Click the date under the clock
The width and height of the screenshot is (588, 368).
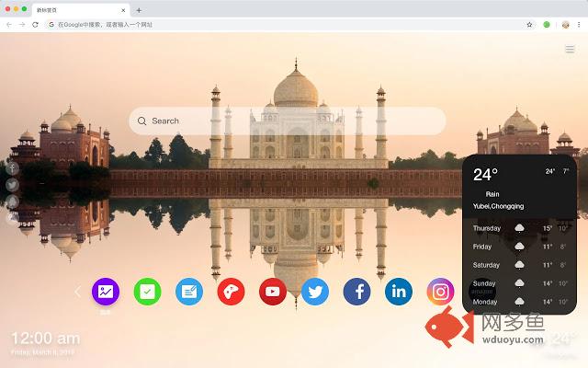pyautogui.click(x=42, y=352)
